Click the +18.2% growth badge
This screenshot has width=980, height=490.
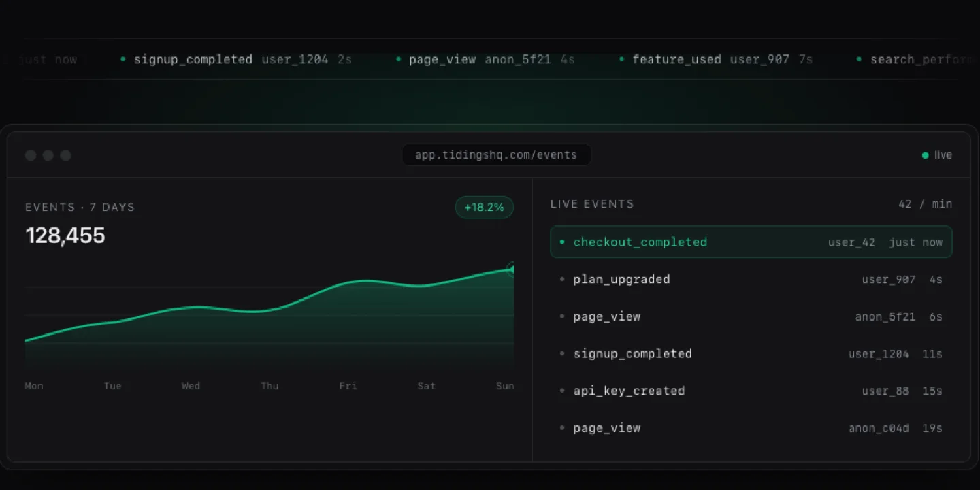click(x=484, y=208)
